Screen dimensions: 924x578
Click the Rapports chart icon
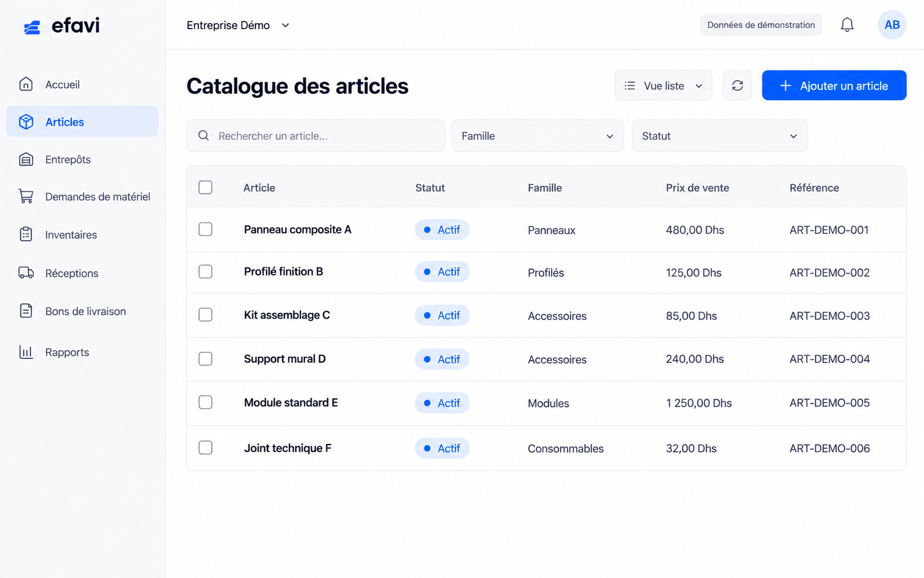pos(26,352)
